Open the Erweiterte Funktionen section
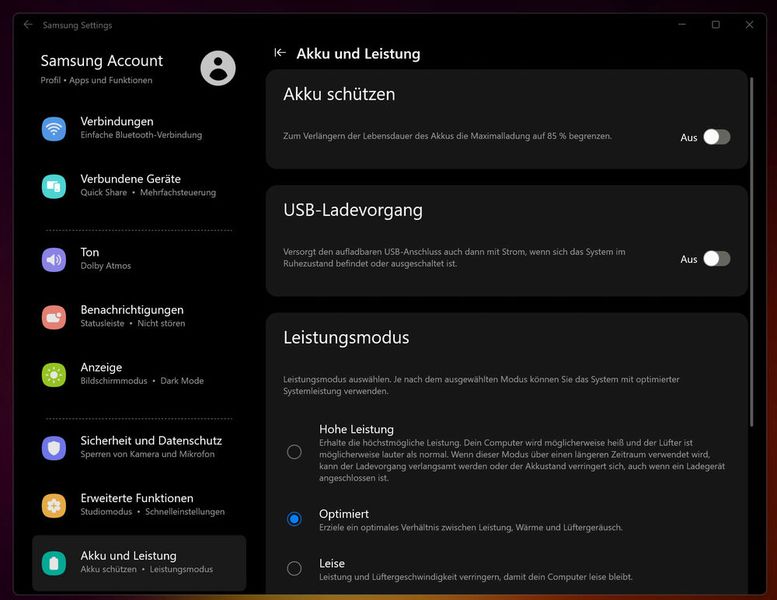This screenshot has width=777, height=600. coord(139,505)
